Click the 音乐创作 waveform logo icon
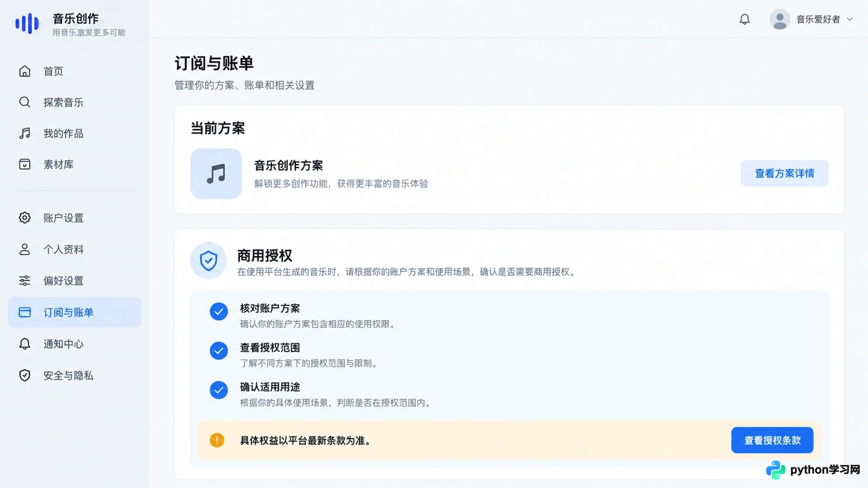Screen dimensions: 868x488 tap(27, 23)
